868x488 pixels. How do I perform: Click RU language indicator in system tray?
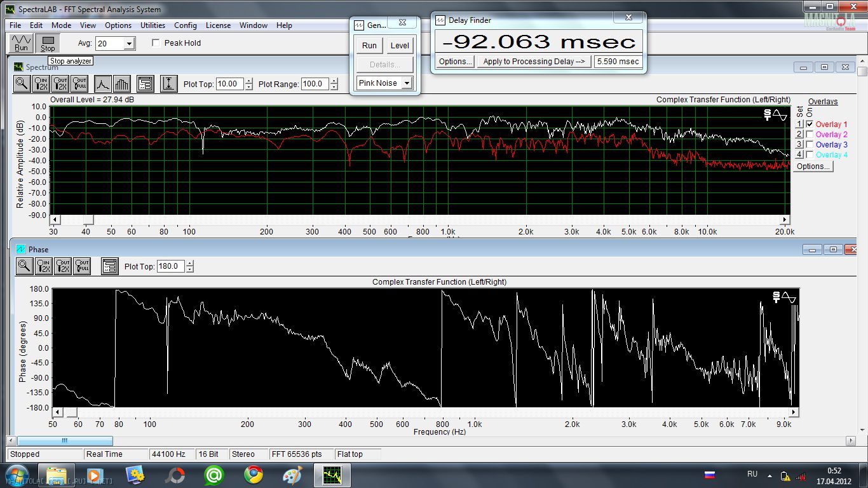coord(752,475)
